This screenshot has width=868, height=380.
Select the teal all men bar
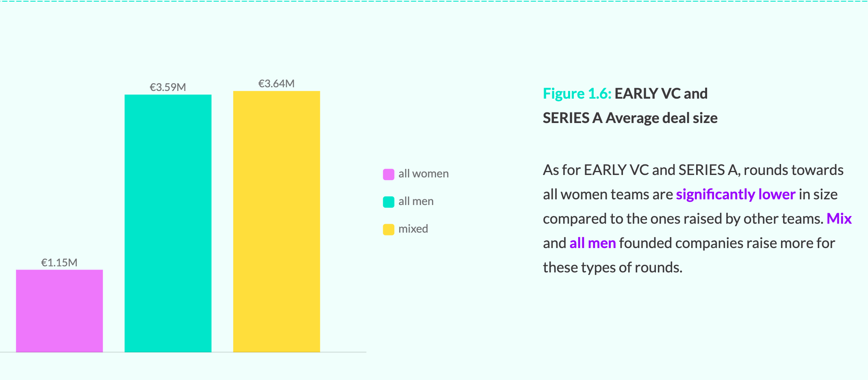tap(168, 223)
